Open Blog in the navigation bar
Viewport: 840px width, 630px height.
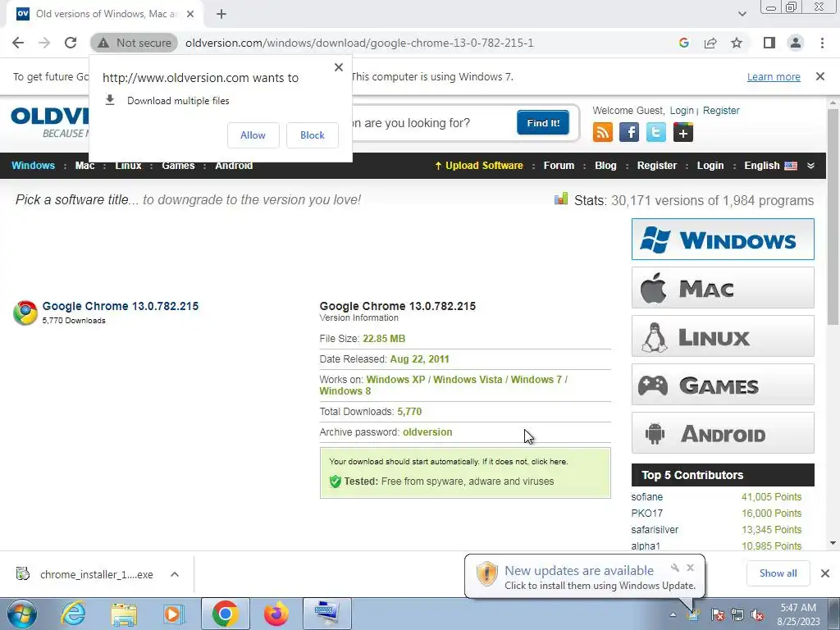tap(605, 166)
